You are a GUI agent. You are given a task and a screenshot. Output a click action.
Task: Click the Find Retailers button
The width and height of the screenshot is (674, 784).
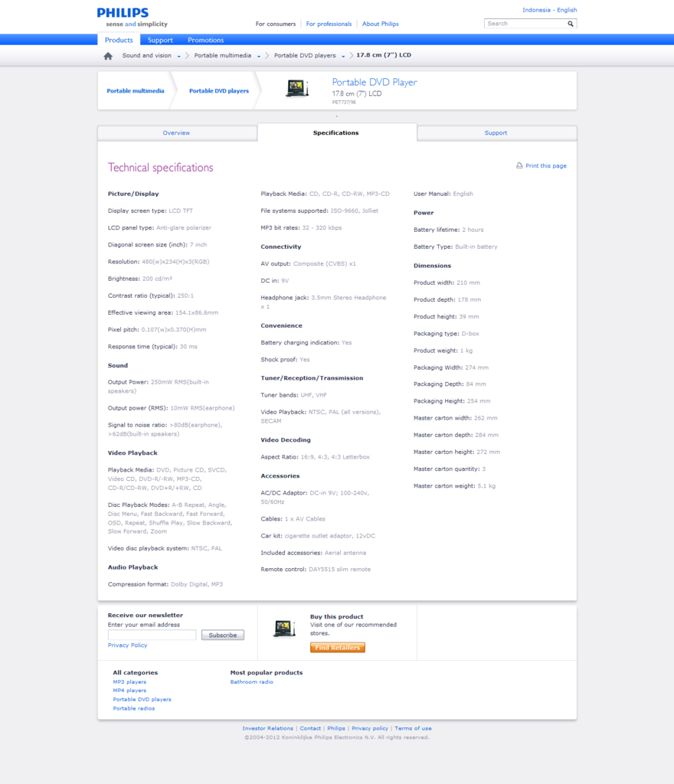tap(338, 648)
